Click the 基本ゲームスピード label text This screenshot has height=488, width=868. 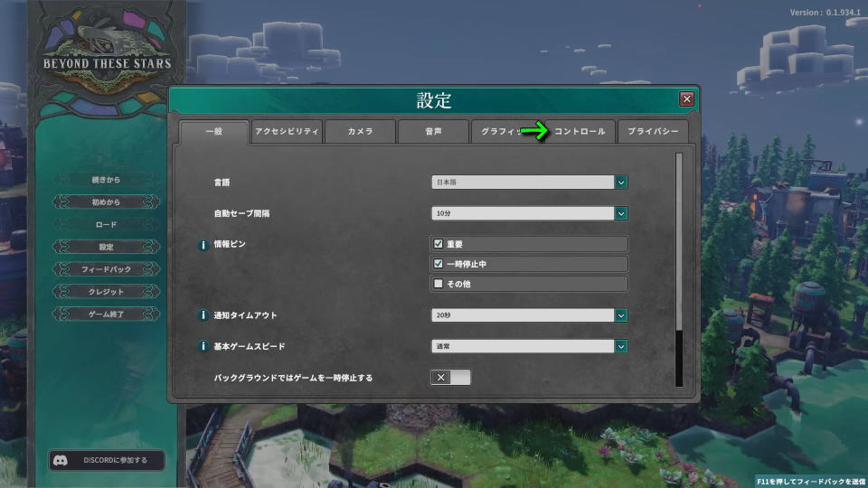pyautogui.click(x=250, y=346)
